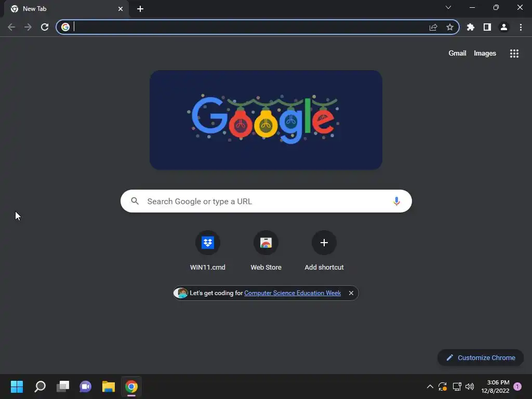Open taskbar Search
532x399 pixels.
[x=40, y=387]
